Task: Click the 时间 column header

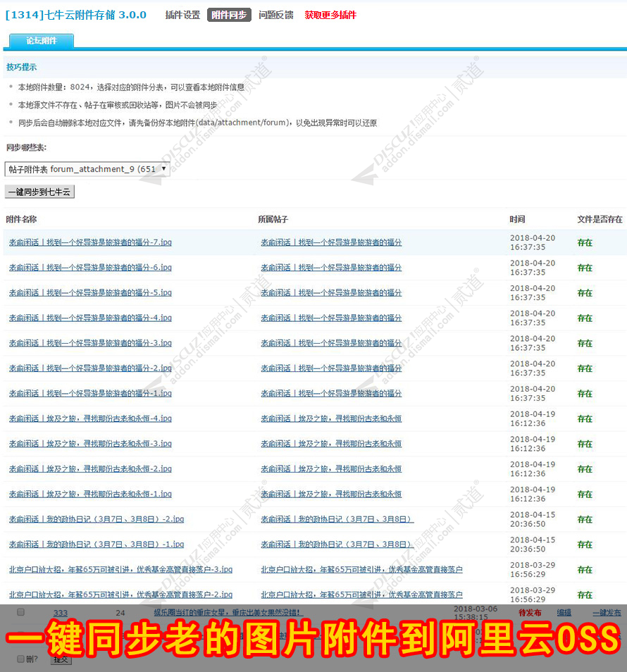Action: (x=517, y=220)
